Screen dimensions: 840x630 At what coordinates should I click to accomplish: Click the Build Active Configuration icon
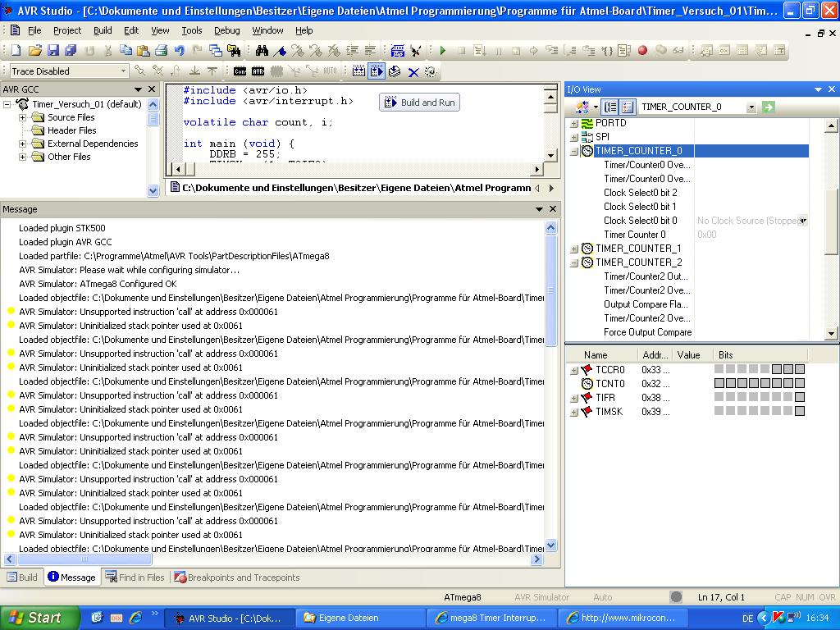(359, 71)
